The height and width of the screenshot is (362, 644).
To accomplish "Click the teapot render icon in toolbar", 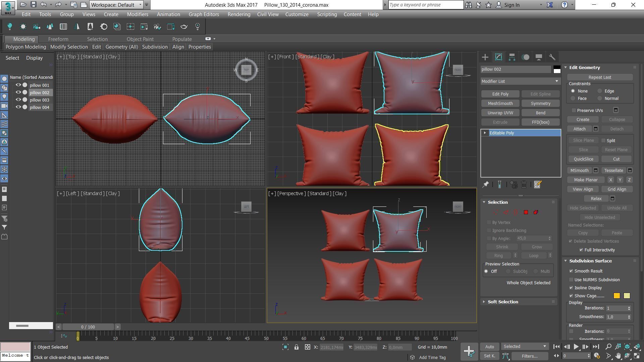I will pyautogui.click(x=184, y=26).
